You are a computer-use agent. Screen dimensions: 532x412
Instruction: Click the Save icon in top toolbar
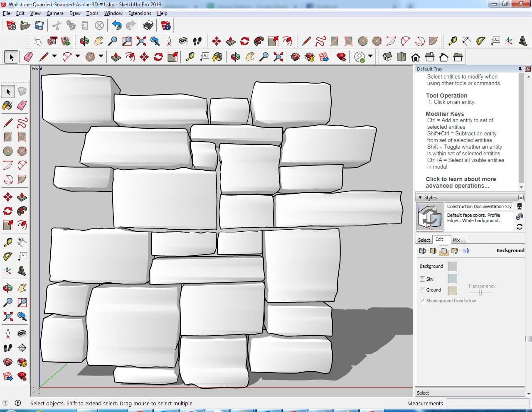(x=39, y=26)
